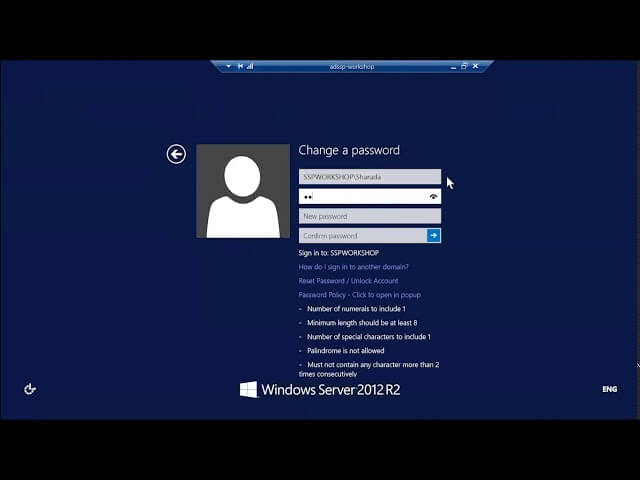The image size is (640, 480).
Task: Open Password Policy popup link
Action: pos(360,295)
